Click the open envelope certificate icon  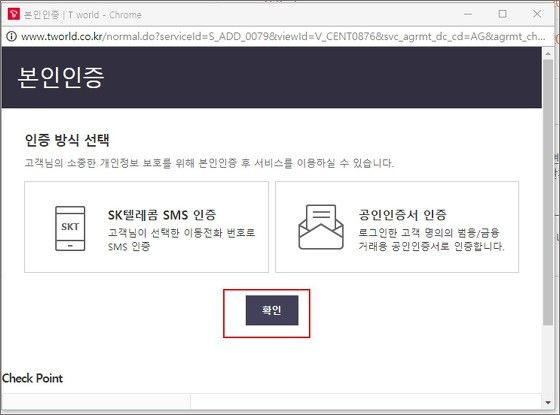(321, 227)
